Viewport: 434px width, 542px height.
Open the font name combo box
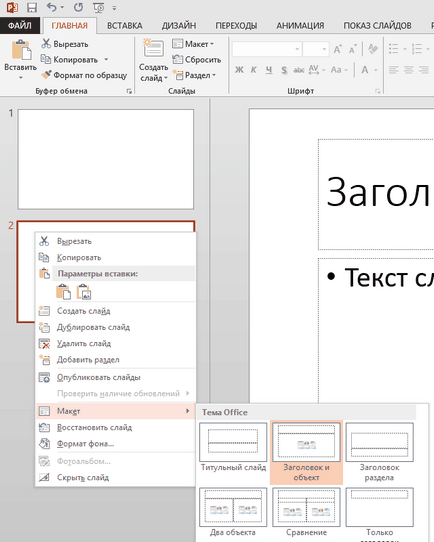(266, 49)
